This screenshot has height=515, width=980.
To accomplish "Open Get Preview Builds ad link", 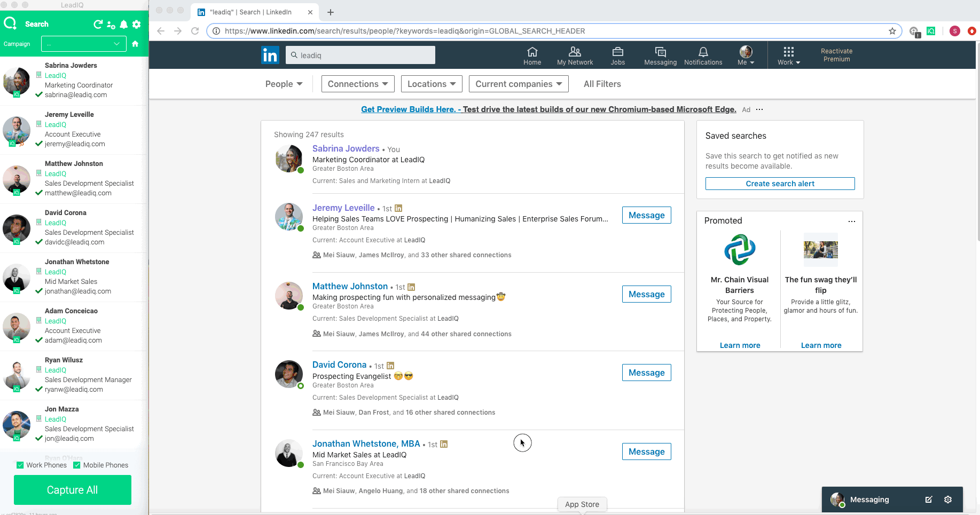I will point(548,109).
